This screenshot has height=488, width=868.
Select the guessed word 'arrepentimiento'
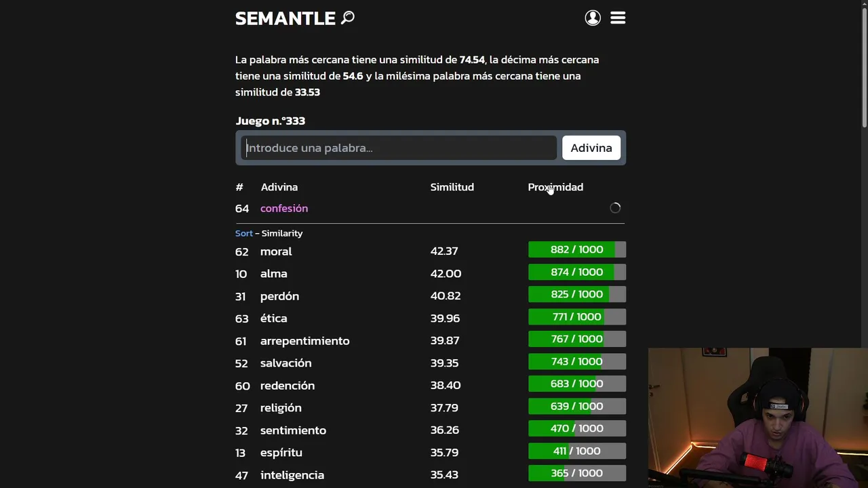click(x=304, y=341)
